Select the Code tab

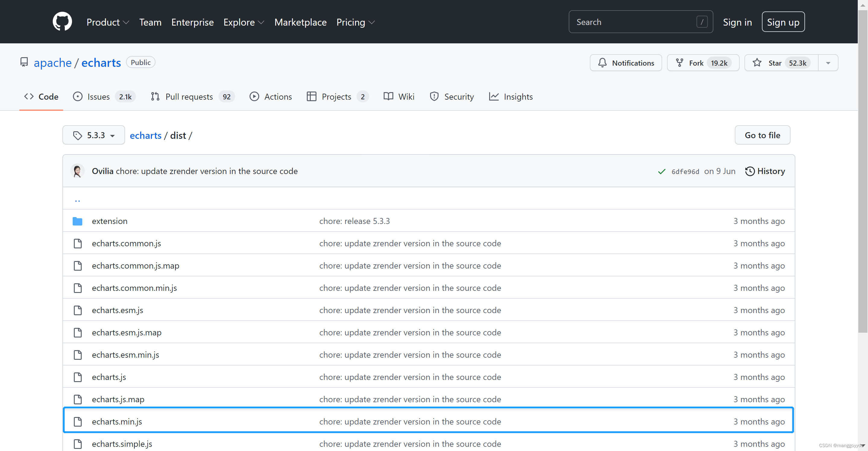(x=41, y=97)
